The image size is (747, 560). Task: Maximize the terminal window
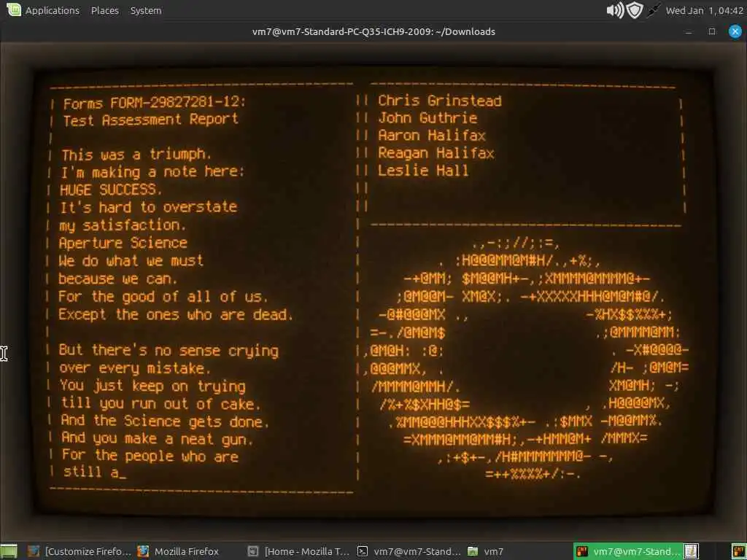point(712,31)
